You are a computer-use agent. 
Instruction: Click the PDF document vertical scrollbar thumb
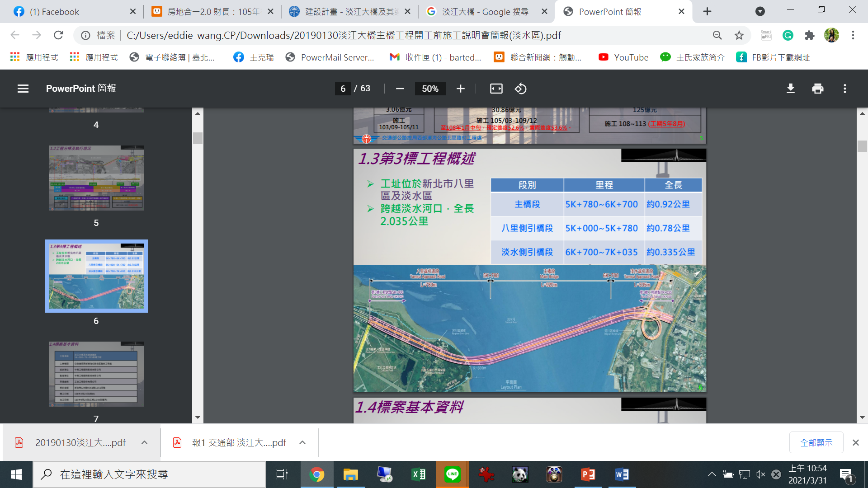click(x=862, y=146)
